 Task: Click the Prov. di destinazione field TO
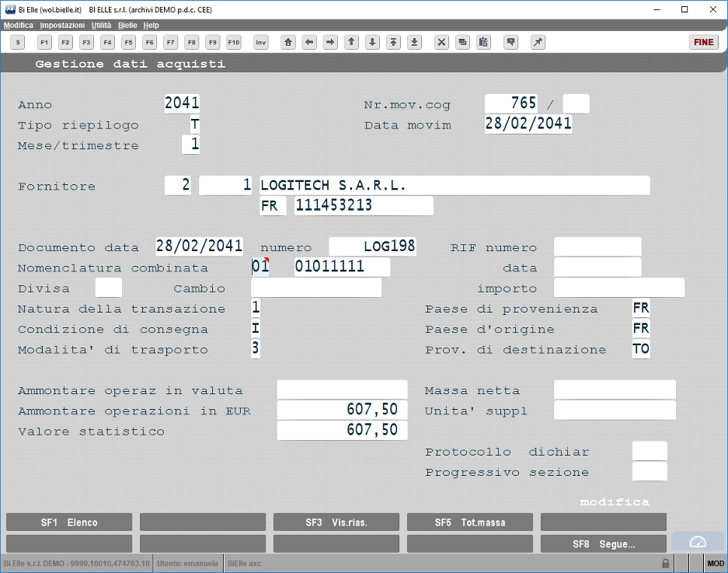click(x=641, y=348)
